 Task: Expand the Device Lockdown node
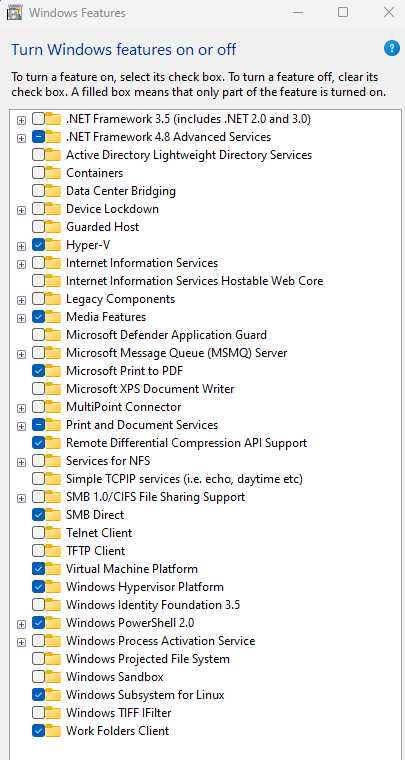21,210
